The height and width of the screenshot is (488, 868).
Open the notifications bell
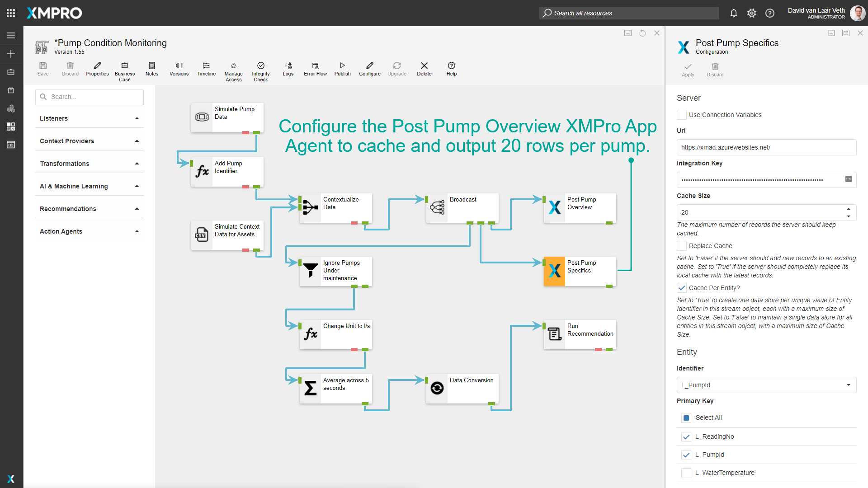734,13
